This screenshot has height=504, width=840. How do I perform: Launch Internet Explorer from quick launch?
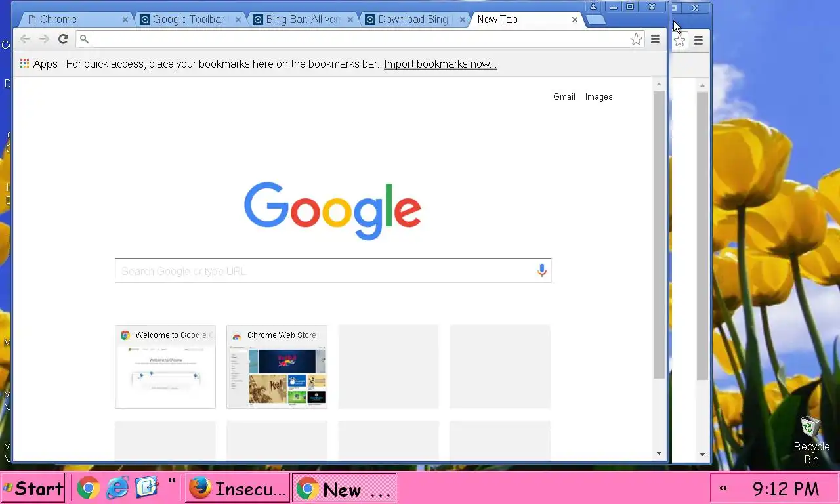(117, 488)
